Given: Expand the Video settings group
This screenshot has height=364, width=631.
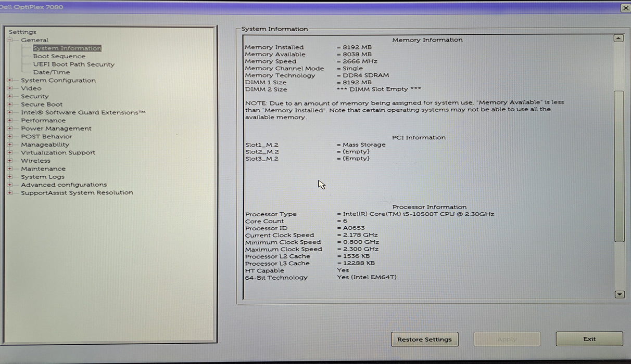Looking at the screenshot, I should (9, 88).
